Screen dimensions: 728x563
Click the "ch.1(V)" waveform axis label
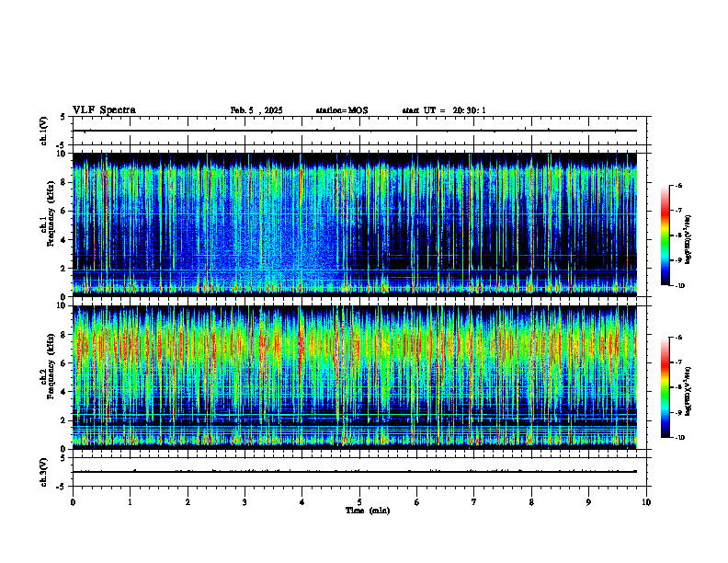coord(44,131)
